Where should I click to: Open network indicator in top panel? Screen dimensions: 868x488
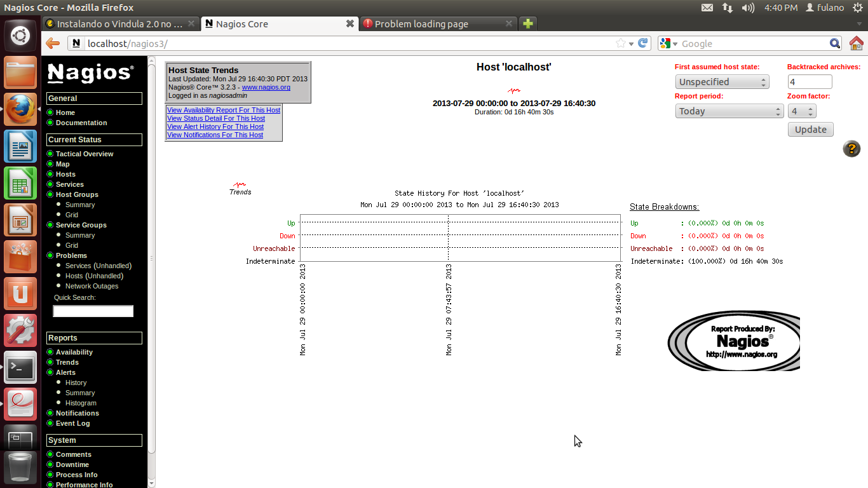tap(728, 8)
